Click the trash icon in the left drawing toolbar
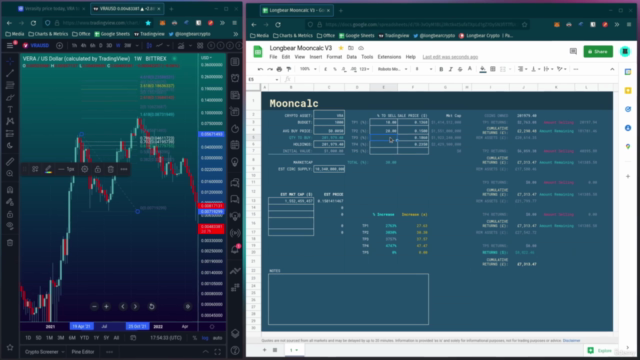Image resolution: width=640 pixels, height=360 pixels. coord(10,243)
